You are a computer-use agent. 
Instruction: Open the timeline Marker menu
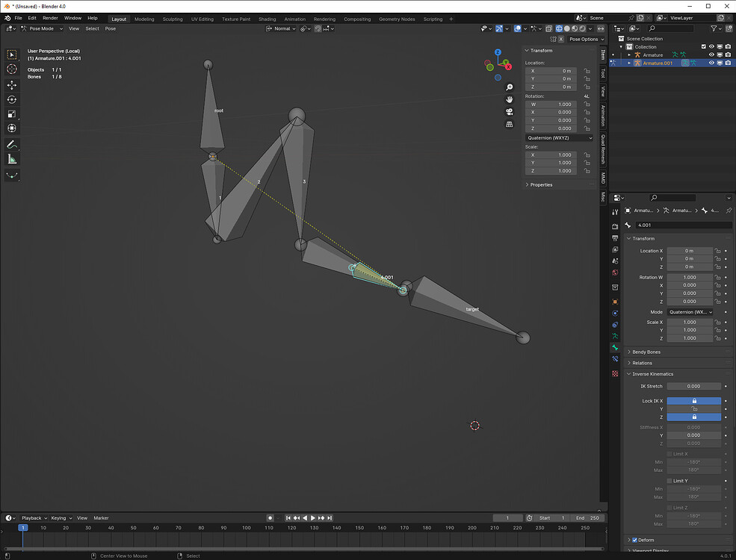101,517
